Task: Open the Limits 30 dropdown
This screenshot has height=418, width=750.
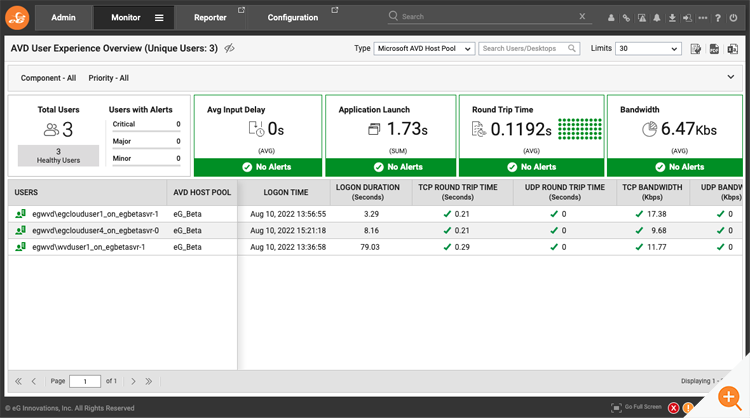Action: (x=648, y=48)
